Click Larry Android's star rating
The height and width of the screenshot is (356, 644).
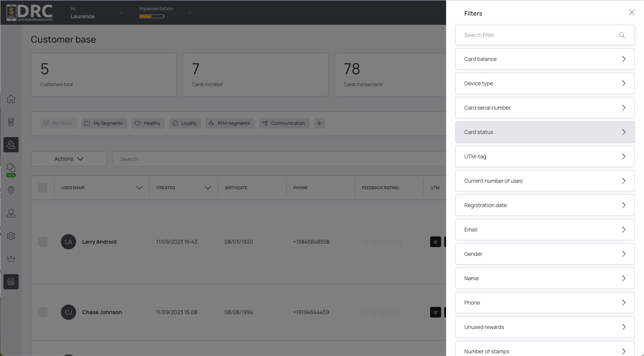point(382,242)
